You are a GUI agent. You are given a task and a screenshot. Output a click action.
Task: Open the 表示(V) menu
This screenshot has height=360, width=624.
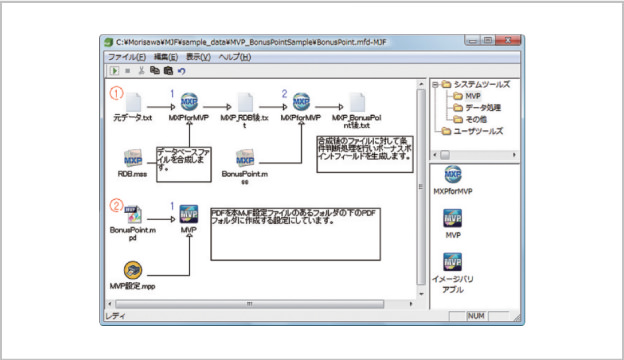(x=198, y=57)
